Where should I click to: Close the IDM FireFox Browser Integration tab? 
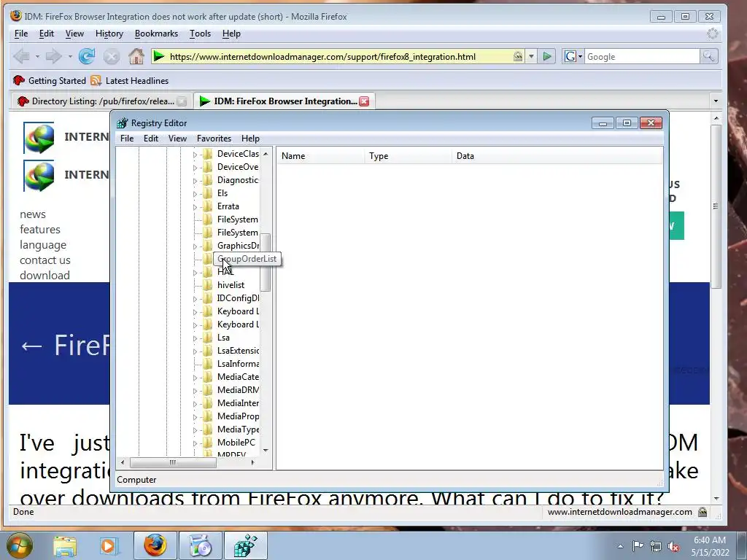pos(364,101)
